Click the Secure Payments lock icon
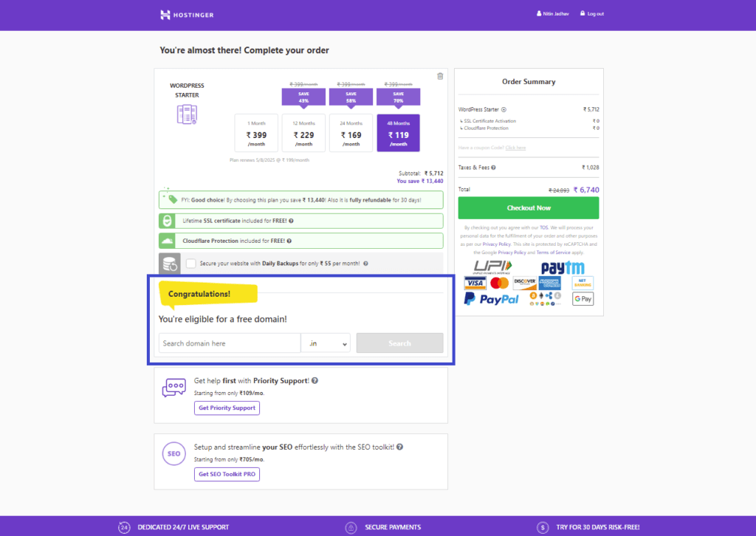Screen dimensions: 756x536 [351, 527]
